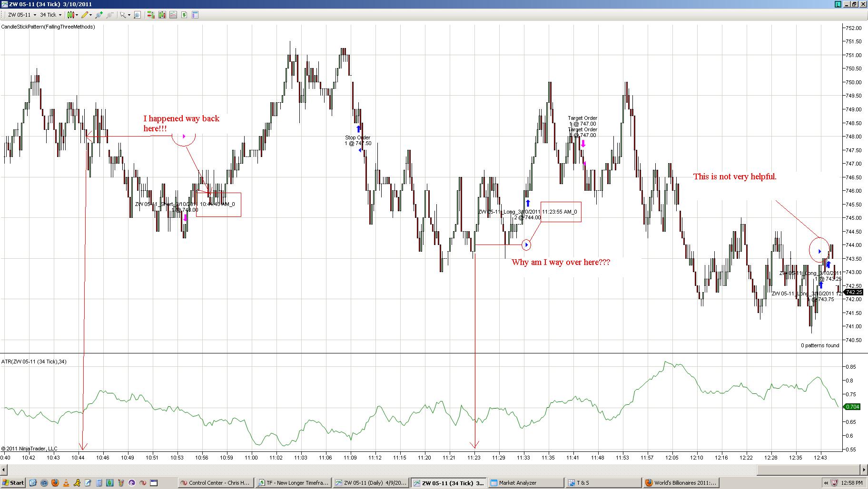Expand hidden system tray icons chevron
Screen dimensions: 868x489
[826, 483]
